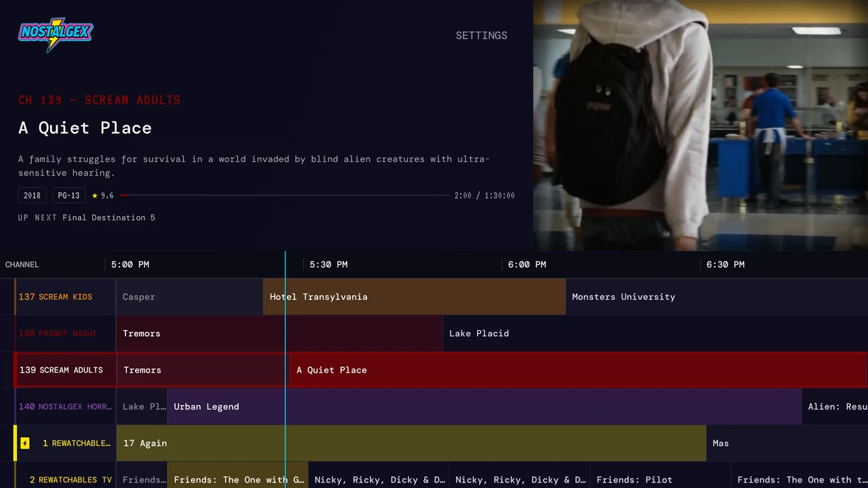The height and width of the screenshot is (488, 868).
Task: Select the 17 Again program
Action: [x=411, y=443]
